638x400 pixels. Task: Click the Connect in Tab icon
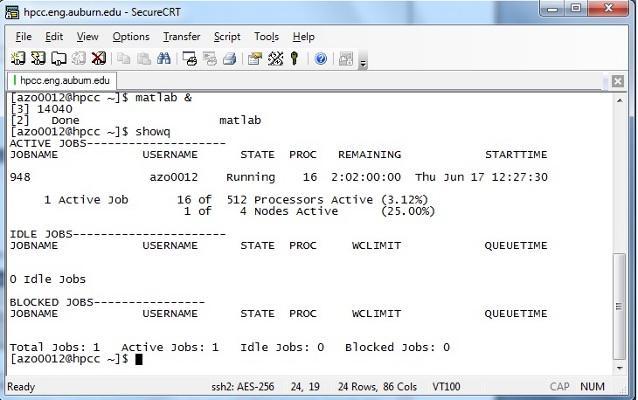click(x=59, y=59)
